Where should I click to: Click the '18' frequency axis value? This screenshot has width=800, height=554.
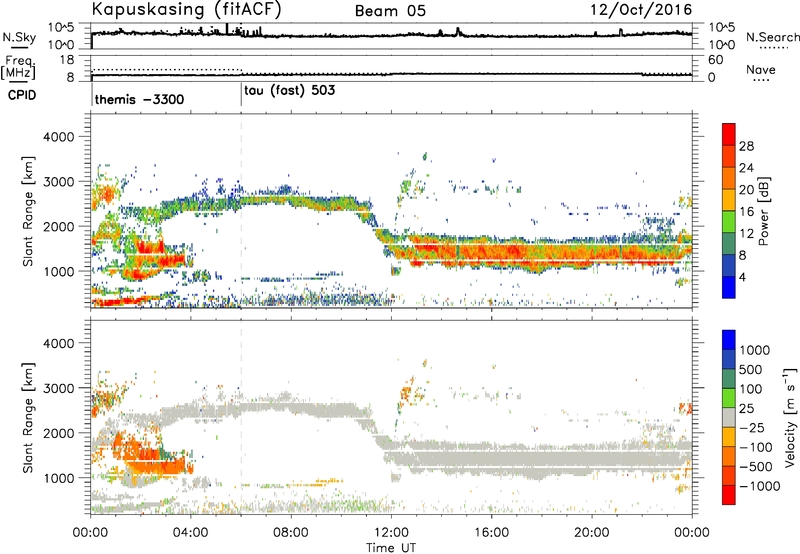coord(67,60)
